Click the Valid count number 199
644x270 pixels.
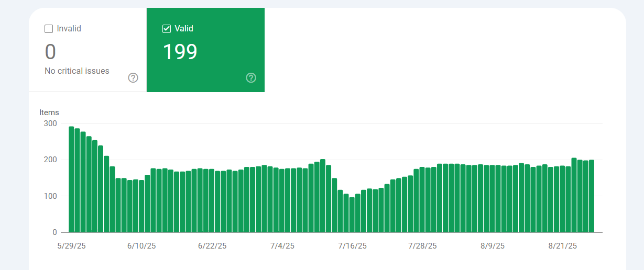click(180, 52)
